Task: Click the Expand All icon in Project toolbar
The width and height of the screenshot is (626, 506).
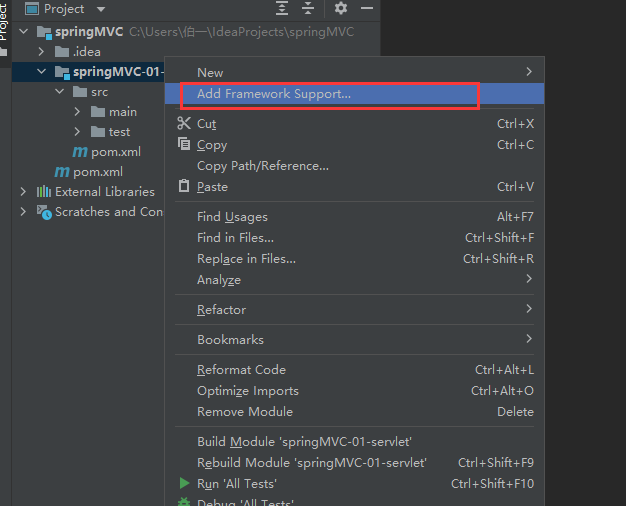Action: tap(282, 8)
